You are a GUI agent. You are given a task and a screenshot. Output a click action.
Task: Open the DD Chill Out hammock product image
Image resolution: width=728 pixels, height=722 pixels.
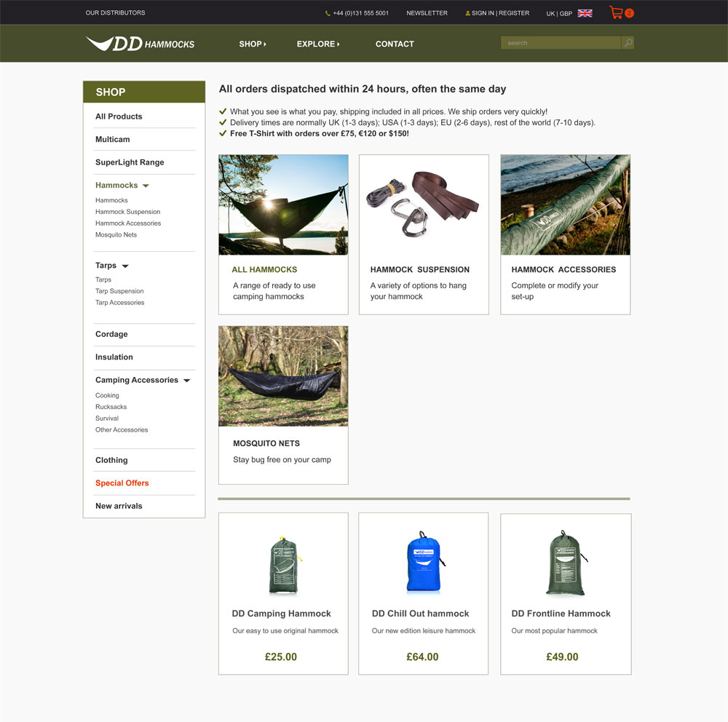pos(424,563)
